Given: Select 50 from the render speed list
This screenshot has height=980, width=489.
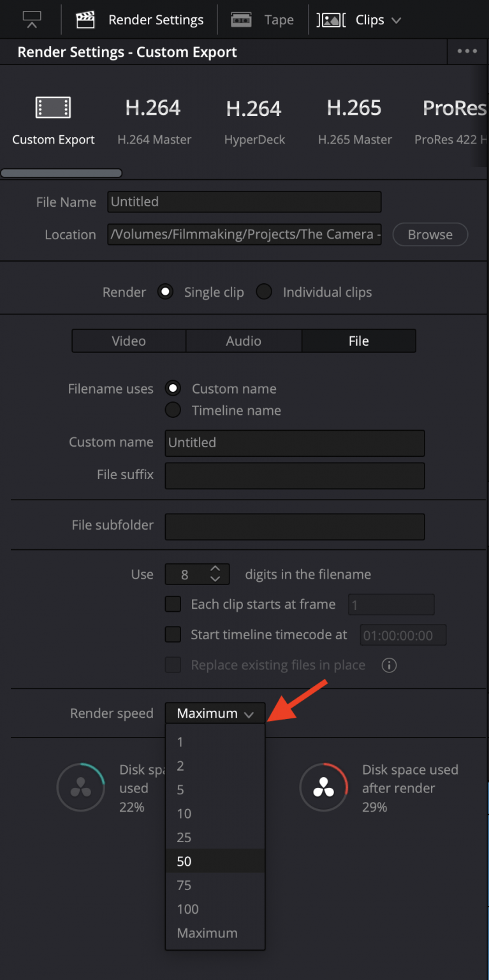Looking at the screenshot, I should 184,861.
